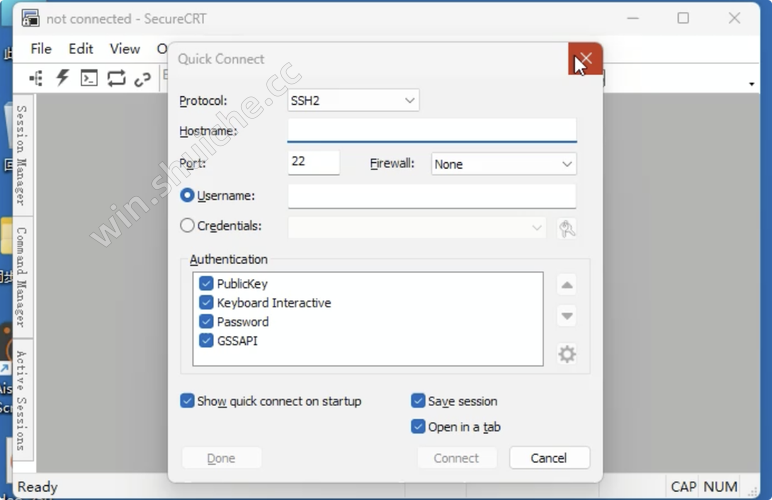Maximize the SecureCRT window
The height and width of the screenshot is (500, 772).
(683, 18)
